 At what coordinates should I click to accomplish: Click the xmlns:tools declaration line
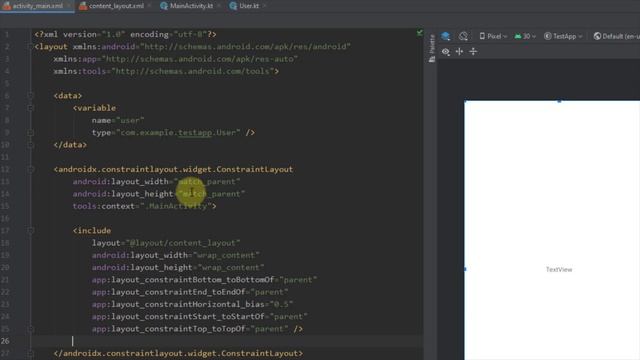(x=167, y=71)
